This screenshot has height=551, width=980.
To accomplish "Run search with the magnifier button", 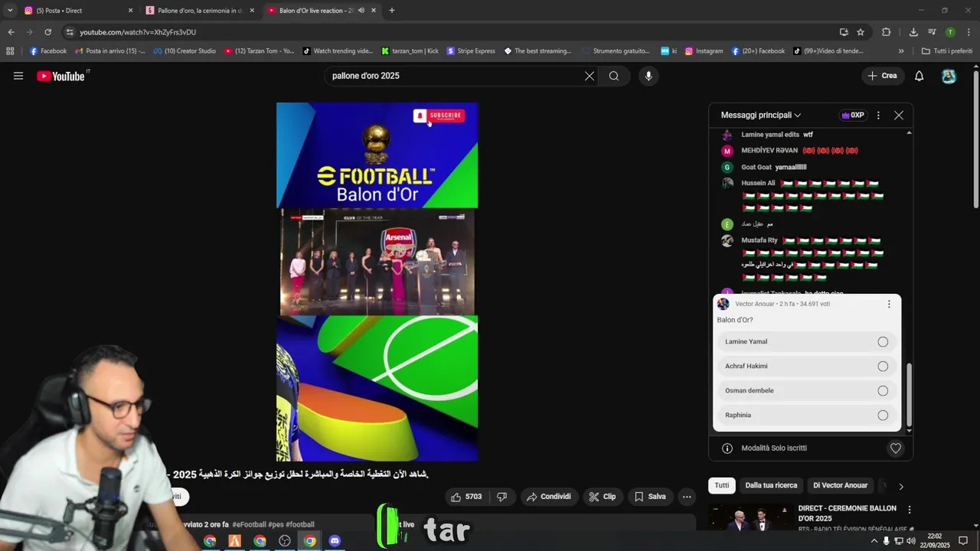I will pos(614,76).
